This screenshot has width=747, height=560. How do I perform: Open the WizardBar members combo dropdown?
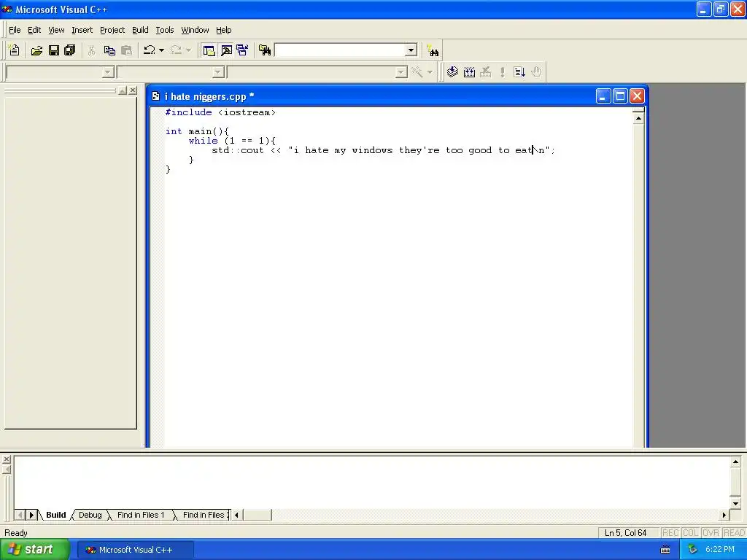401,72
